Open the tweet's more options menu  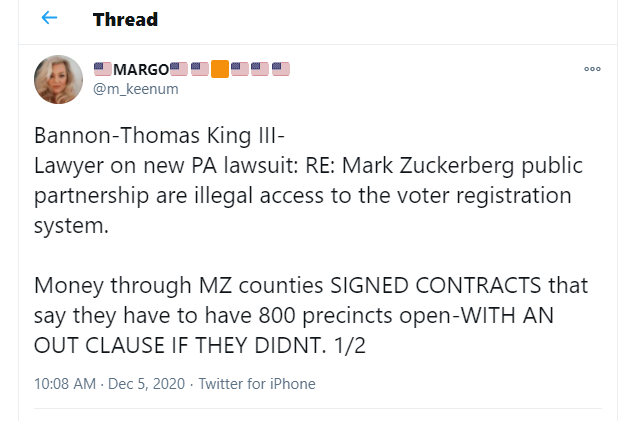pyautogui.click(x=592, y=69)
